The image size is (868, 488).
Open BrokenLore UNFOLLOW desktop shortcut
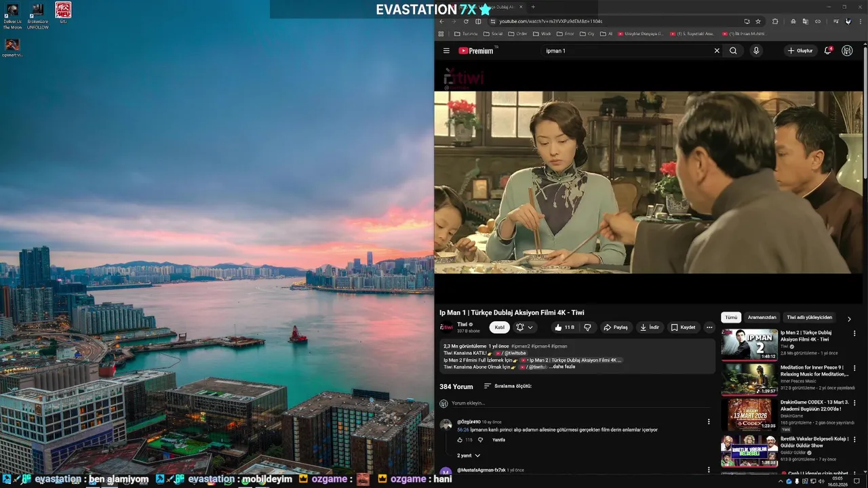[x=38, y=16]
